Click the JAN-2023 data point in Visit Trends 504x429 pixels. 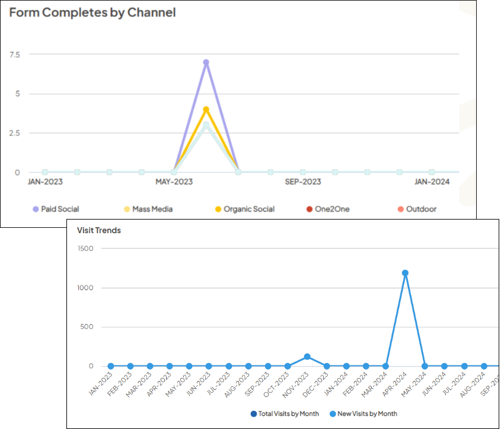(111, 366)
